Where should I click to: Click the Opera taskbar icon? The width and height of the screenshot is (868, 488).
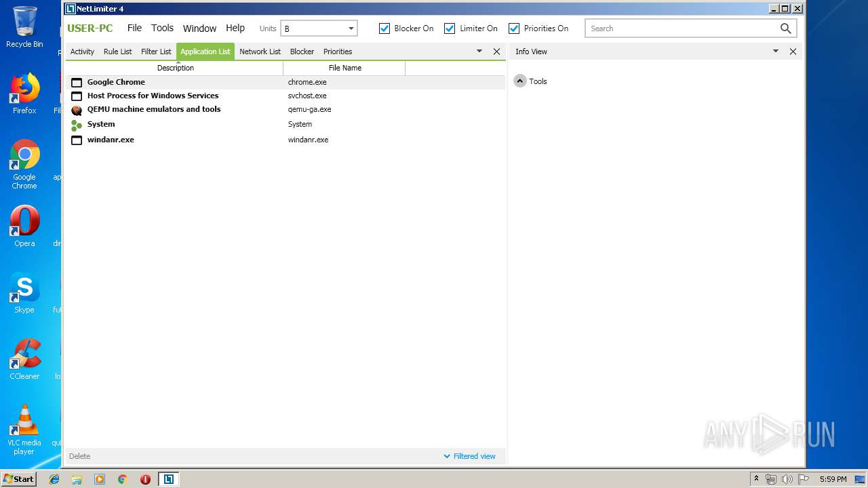click(145, 479)
